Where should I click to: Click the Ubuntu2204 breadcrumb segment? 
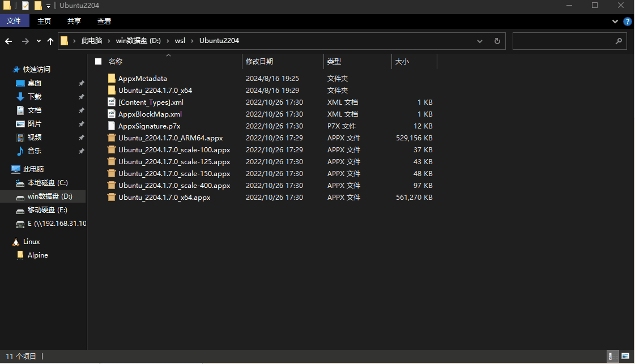pos(219,41)
